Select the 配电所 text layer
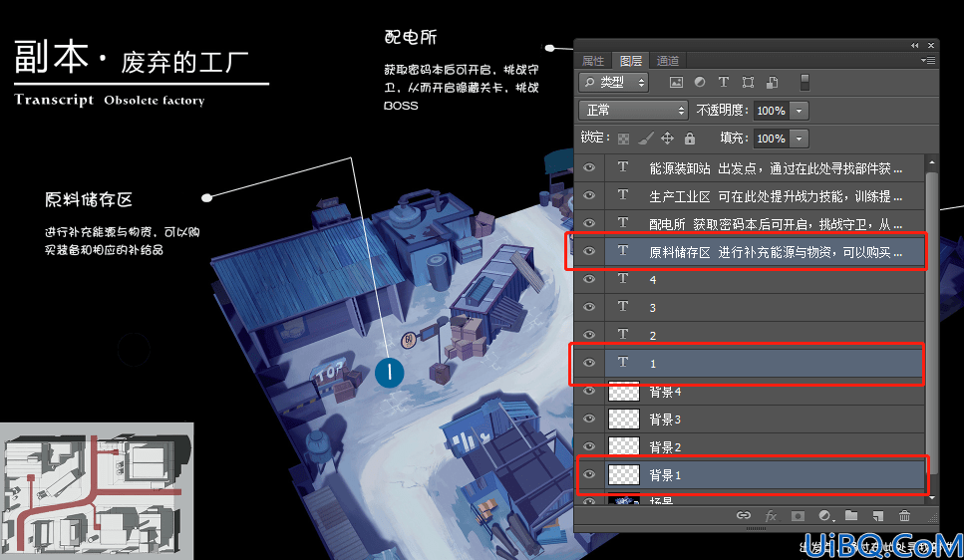 [765, 224]
